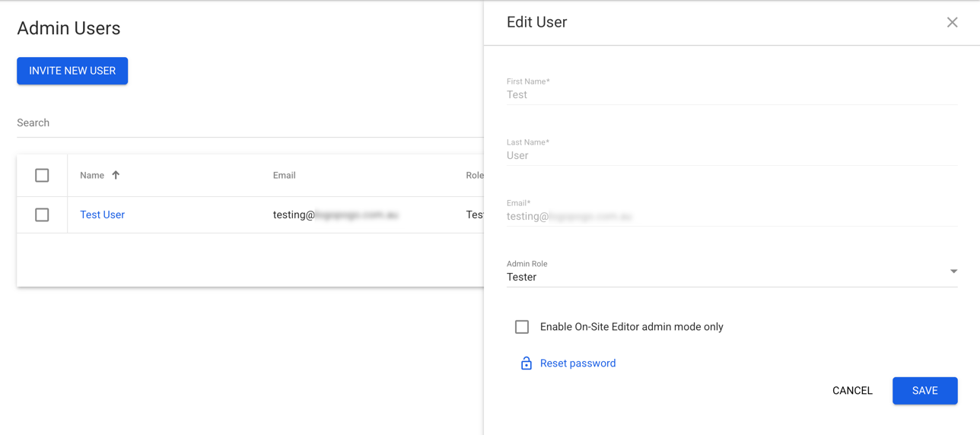Open the Admin Role dropdown arrow

(953, 271)
